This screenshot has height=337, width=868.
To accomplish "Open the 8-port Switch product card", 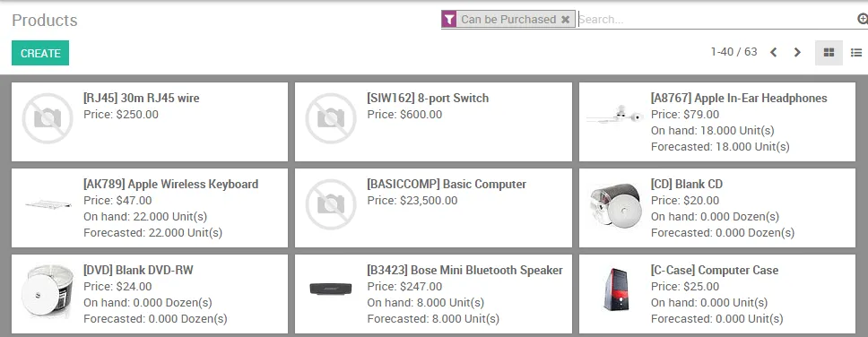I will (x=433, y=122).
